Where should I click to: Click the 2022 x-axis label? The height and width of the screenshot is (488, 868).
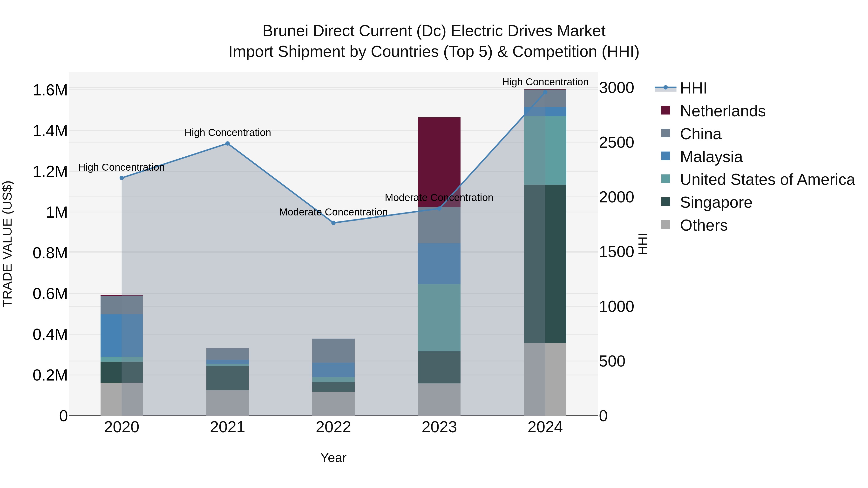(333, 427)
